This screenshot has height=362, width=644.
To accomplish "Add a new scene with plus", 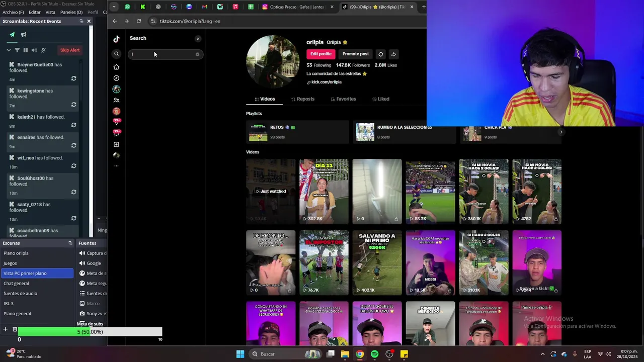I will [x=5, y=329].
